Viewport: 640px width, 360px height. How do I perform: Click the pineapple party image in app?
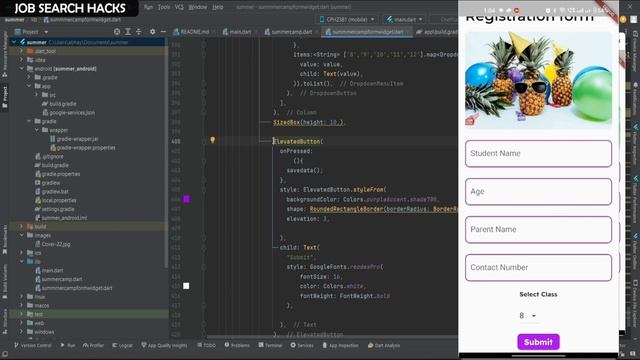pos(538,80)
